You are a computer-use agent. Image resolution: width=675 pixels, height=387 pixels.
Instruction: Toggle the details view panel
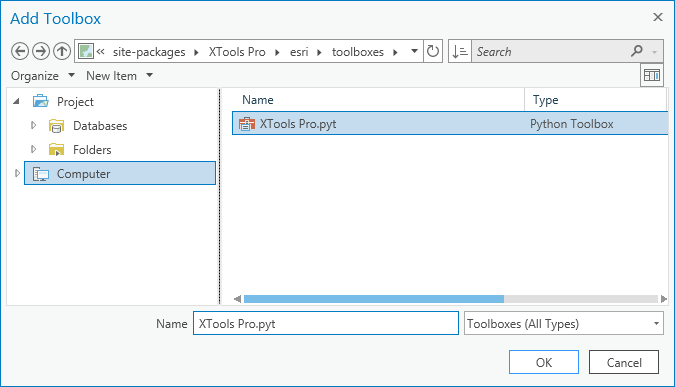651,75
